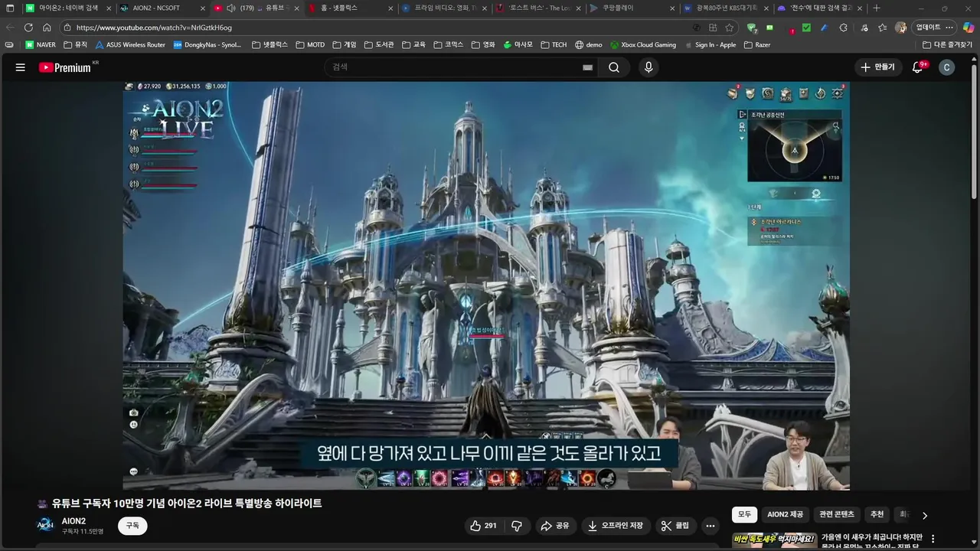The image size is (980, 551).
Task: Open the on-screen keyboard icon in search
Action: tap(587, 67)
